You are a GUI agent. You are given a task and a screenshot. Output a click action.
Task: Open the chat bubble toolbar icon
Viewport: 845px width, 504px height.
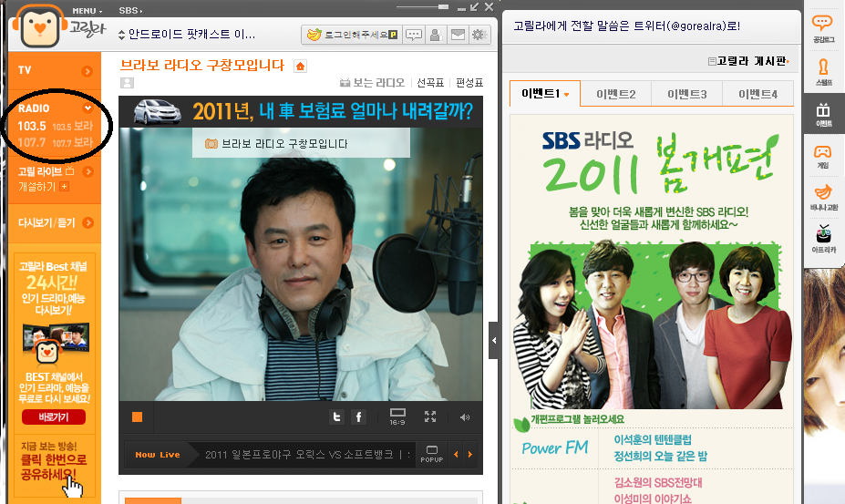click(413, 35)
